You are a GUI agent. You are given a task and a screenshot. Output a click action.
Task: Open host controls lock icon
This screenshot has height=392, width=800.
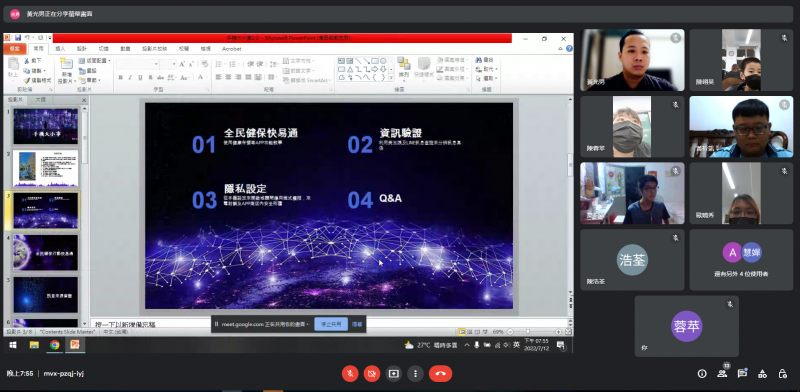click(783, 374)
